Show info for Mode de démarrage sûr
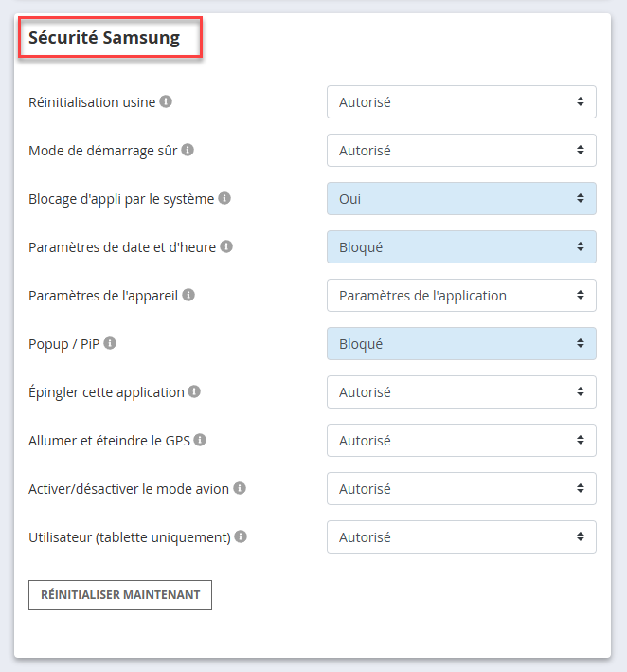The image size is (627, 672). (x=188, y=150)
